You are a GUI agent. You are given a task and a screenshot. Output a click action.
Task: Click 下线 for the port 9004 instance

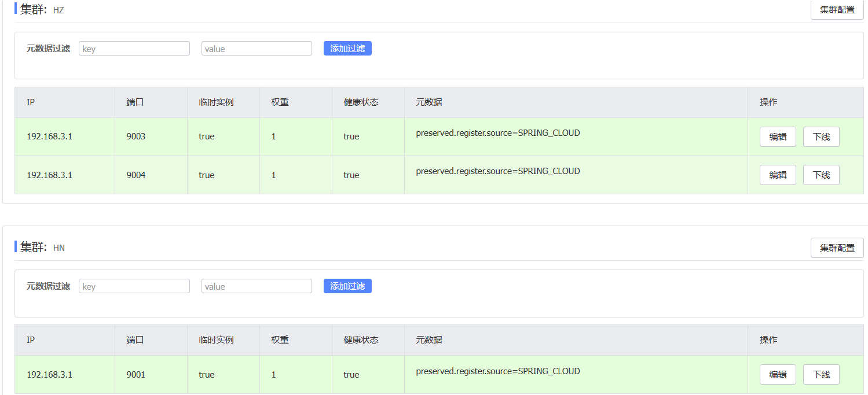pyautogui.click(x=821, y=175)
